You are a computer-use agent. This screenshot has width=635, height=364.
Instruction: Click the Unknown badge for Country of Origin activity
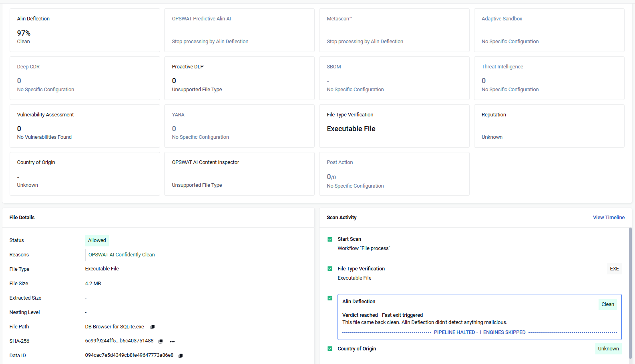coord(609,349)
